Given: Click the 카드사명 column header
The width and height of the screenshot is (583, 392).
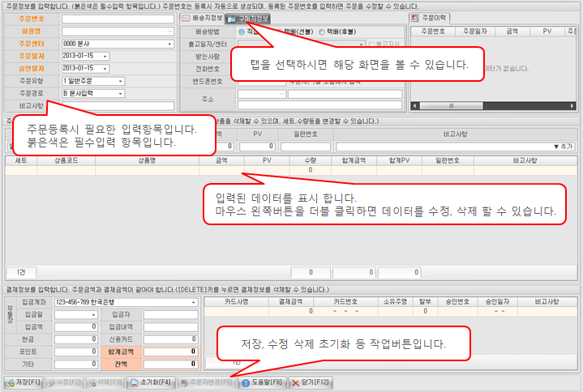Looking at the screenshot, I should [x=236, y=302].
